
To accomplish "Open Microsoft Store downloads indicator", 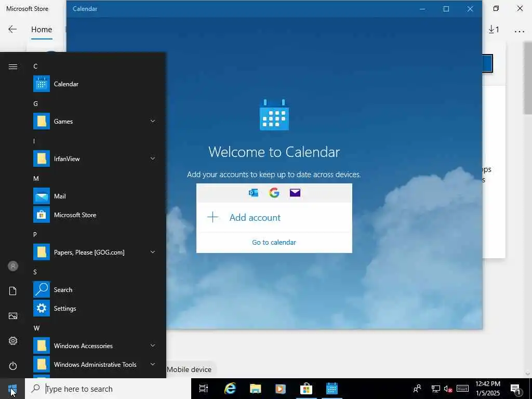I will point(494,30).
